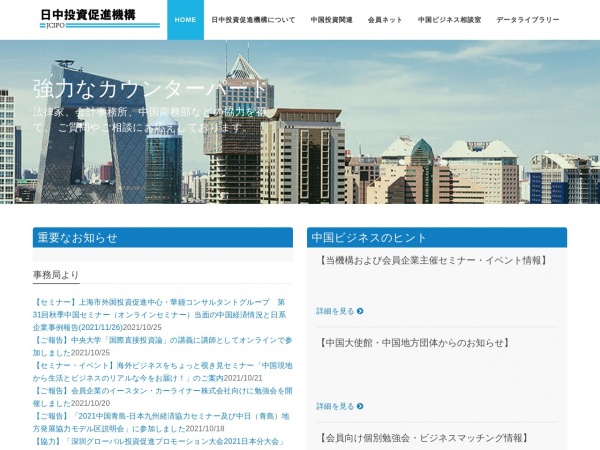Click the 事務局より tab heading
600x450 pixels.
[x=56, y=275]
